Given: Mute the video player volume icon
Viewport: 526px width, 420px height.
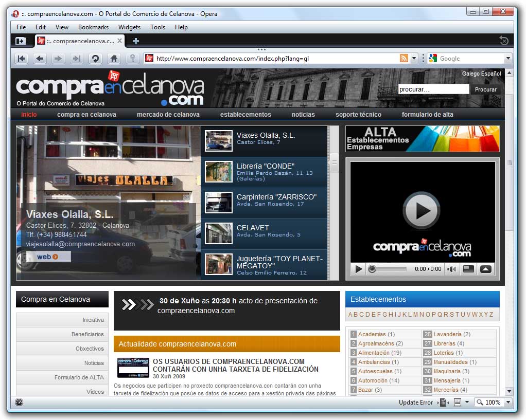Looking at the screenshot, I should 451,269.
